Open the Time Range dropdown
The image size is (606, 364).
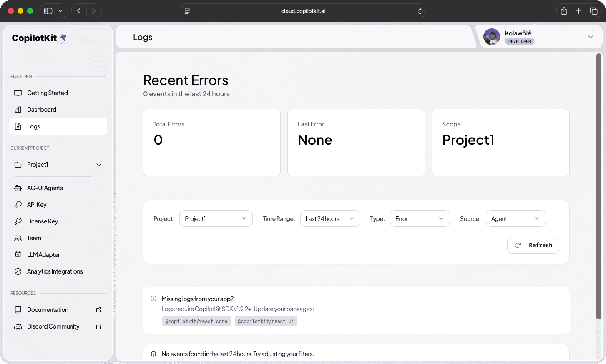coord(330,218)
